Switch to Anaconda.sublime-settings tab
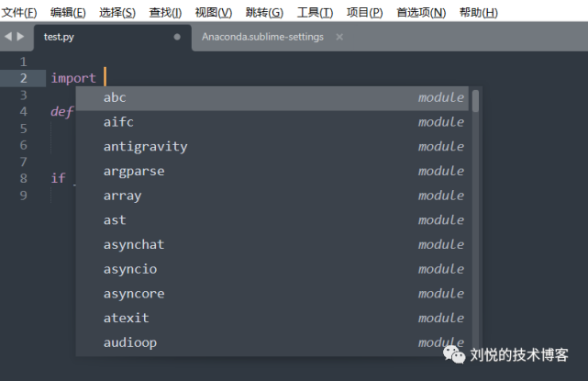This screenshot has height=381, width=588. [262, 37]
